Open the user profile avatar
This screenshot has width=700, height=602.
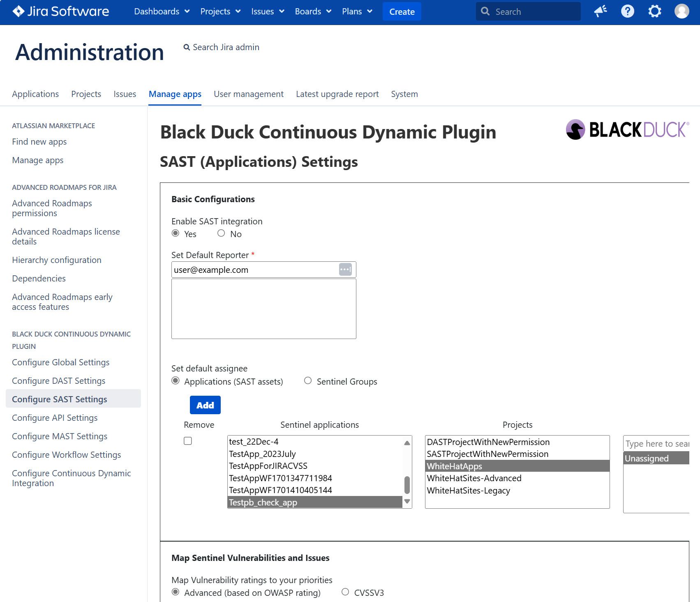pyautogui.click(x=682, y=12)
